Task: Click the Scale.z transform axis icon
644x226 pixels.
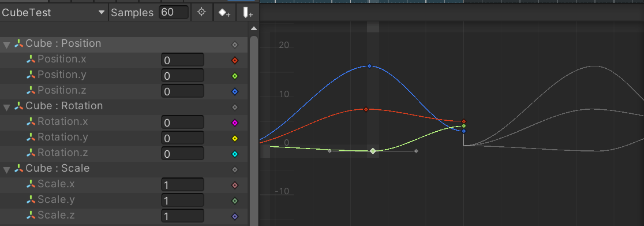Action: [31, 216]
